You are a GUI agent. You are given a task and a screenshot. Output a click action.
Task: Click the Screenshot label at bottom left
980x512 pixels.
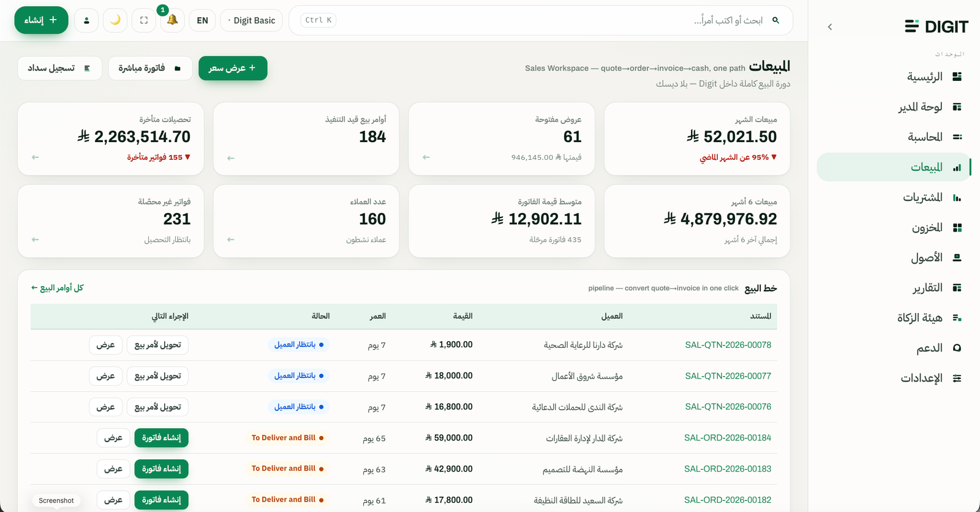click(56, 500)
